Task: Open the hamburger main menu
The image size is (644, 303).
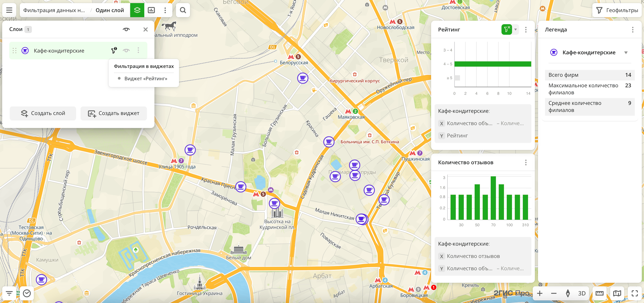Action: [x=9, y=10]
